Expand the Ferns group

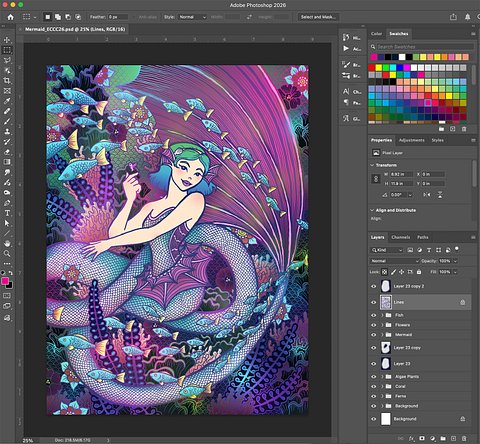382,396
